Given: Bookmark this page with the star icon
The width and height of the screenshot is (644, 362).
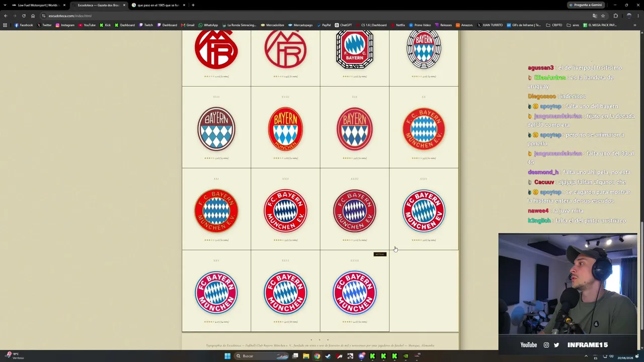Looking at the screenshot, I should (603, 16).
